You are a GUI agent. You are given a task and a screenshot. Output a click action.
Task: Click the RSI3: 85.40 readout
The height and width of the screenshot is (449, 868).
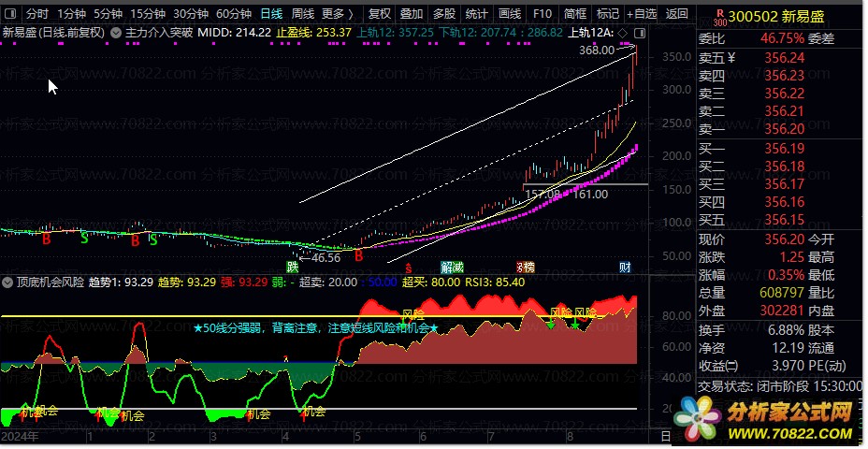(x=495, y=282)
